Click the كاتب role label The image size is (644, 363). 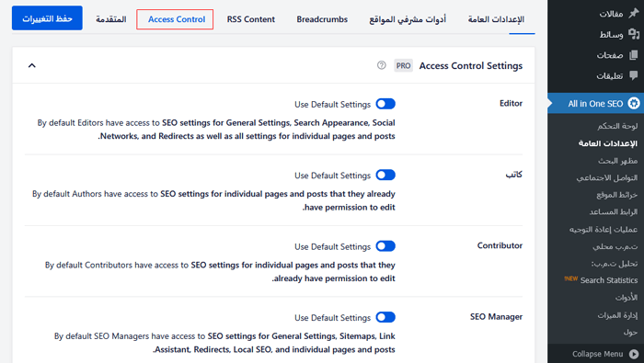pos(513,175)
